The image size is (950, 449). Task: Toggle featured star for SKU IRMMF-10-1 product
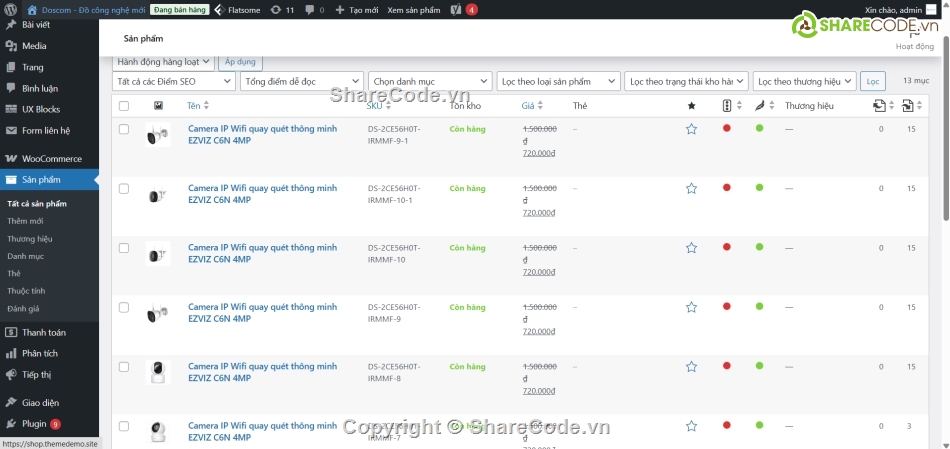coord(691,188)
